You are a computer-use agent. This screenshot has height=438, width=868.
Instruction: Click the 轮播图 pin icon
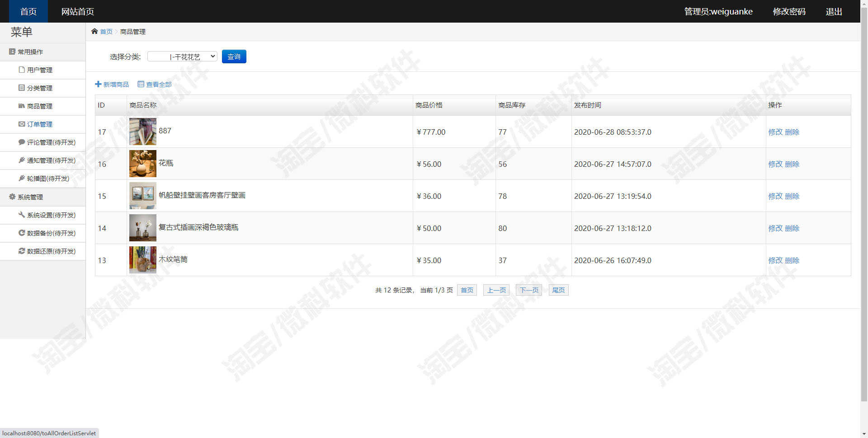[x=21, y=178]
